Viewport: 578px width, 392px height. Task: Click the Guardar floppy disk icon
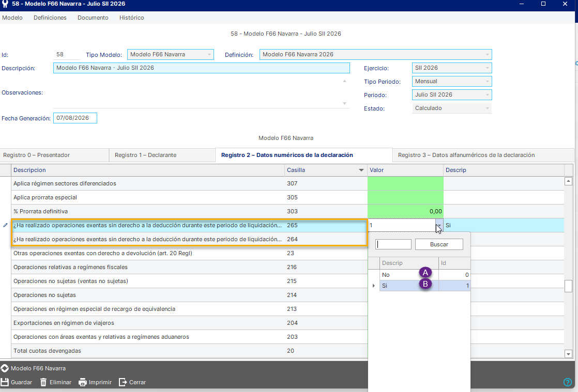click(5, 382)
